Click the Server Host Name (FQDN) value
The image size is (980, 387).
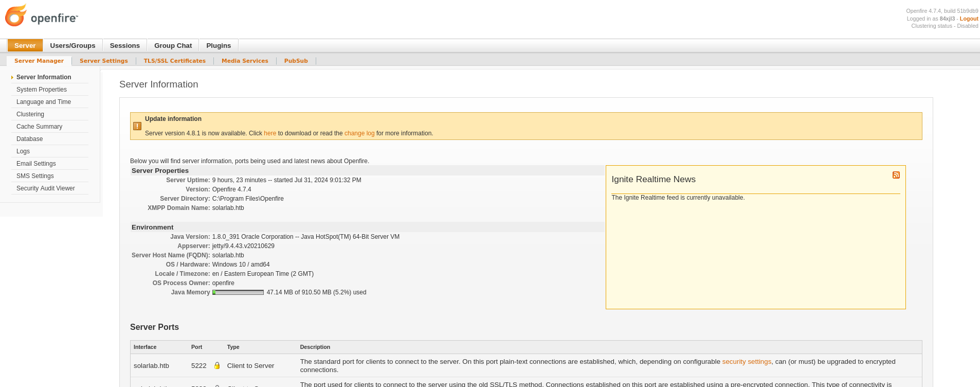coord(228,255)
